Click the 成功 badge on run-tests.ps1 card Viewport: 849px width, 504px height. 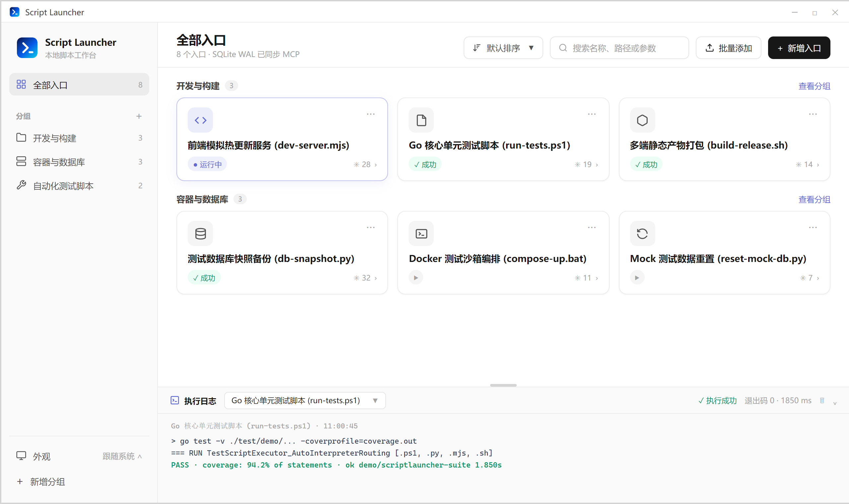click(x=425, y=164)
